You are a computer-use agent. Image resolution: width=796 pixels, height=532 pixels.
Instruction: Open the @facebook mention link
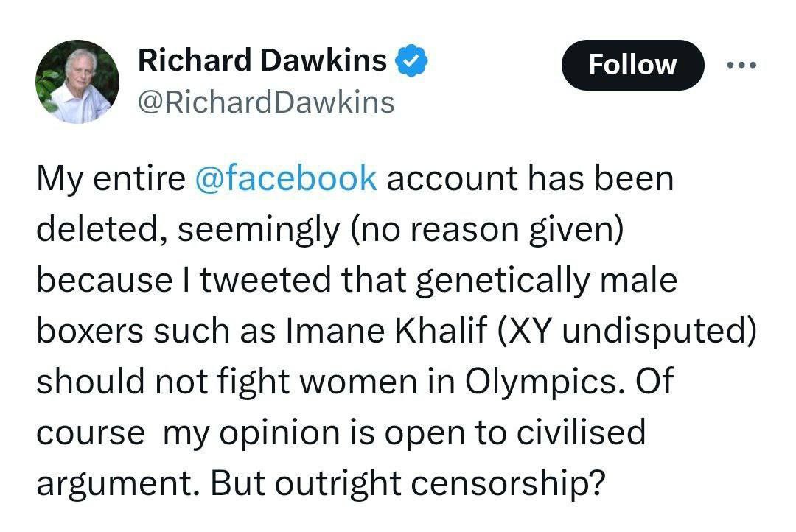[286, 181]
